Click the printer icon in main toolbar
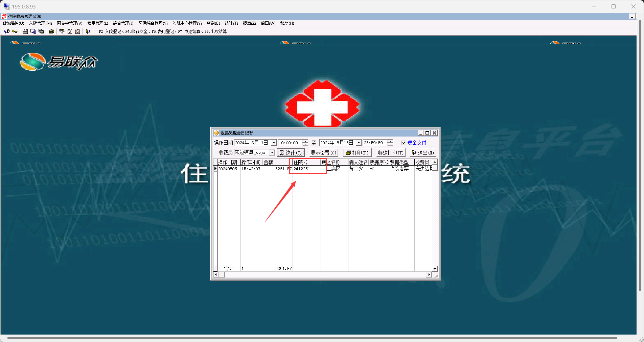This screenshot has height=342, width=644. [x=51, y=31]
